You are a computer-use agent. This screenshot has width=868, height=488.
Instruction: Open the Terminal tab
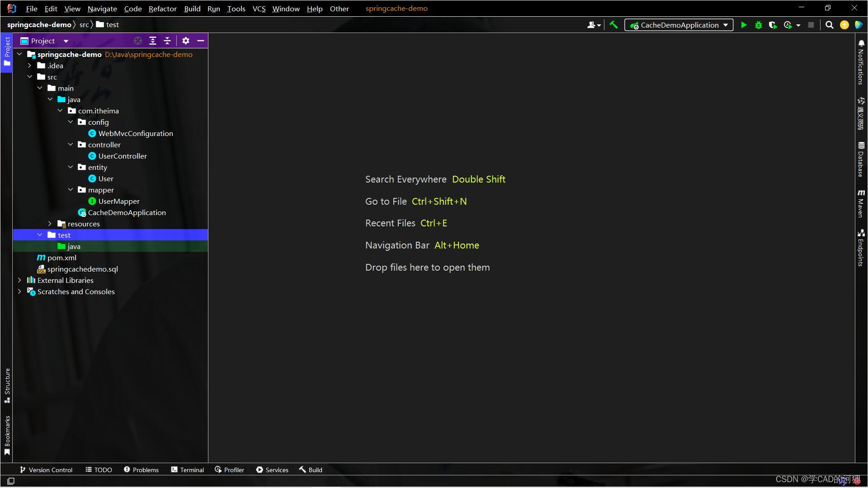188,470
